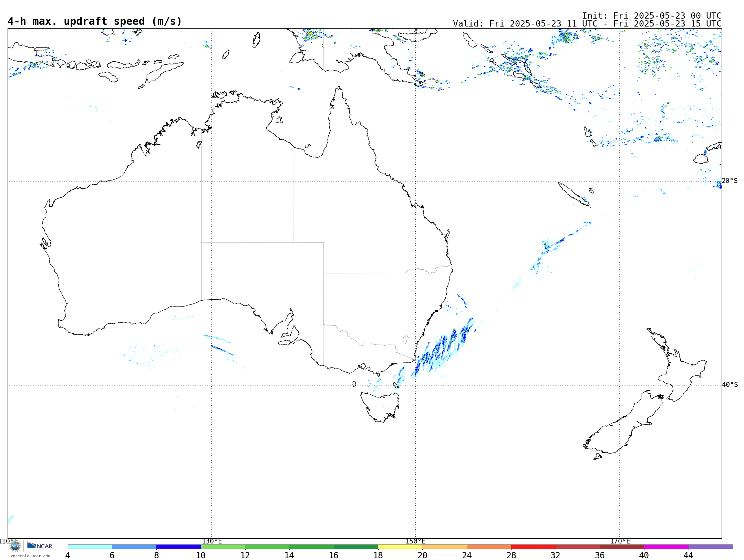Viewport: 744px width, 560px height.
Task: Pick the green 14–16 colorbar swatch
Action: click(x=312, y=547)
